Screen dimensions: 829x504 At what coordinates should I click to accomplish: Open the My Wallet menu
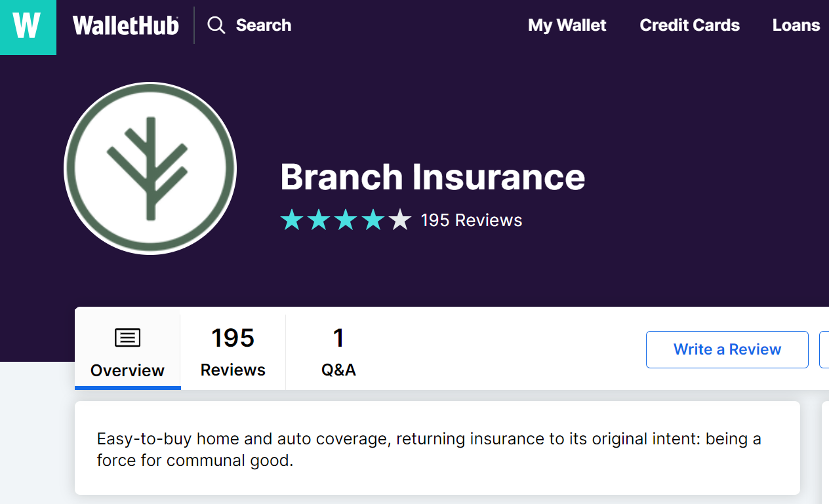coord(567,25)
